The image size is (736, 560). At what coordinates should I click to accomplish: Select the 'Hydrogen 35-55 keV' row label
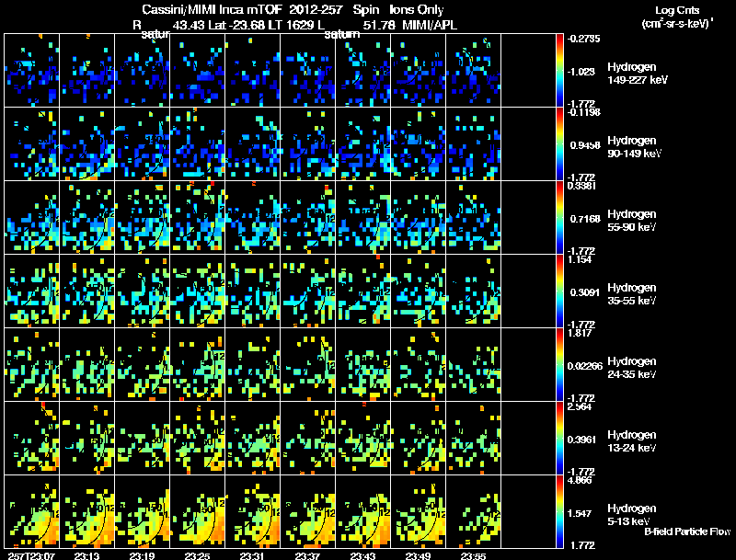coord(632,294)
